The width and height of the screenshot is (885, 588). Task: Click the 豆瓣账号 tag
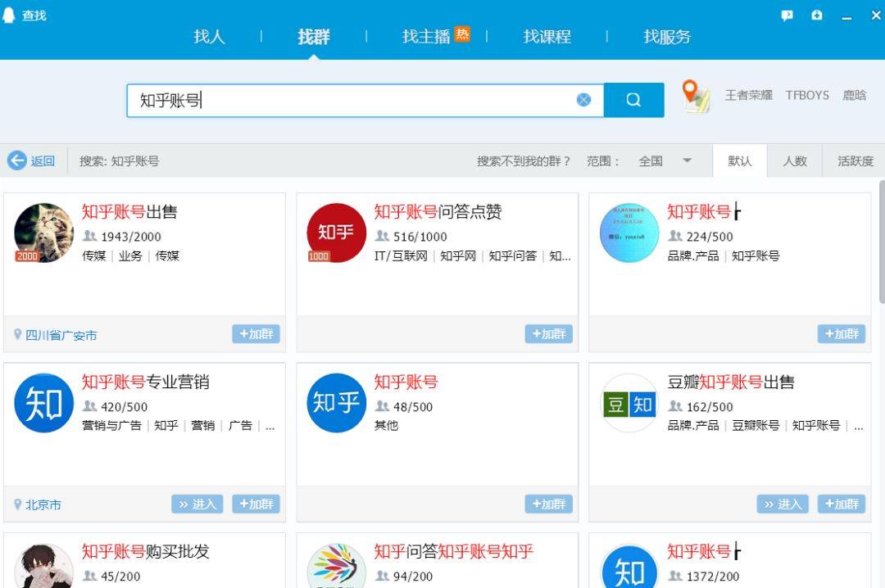point(756,426)
